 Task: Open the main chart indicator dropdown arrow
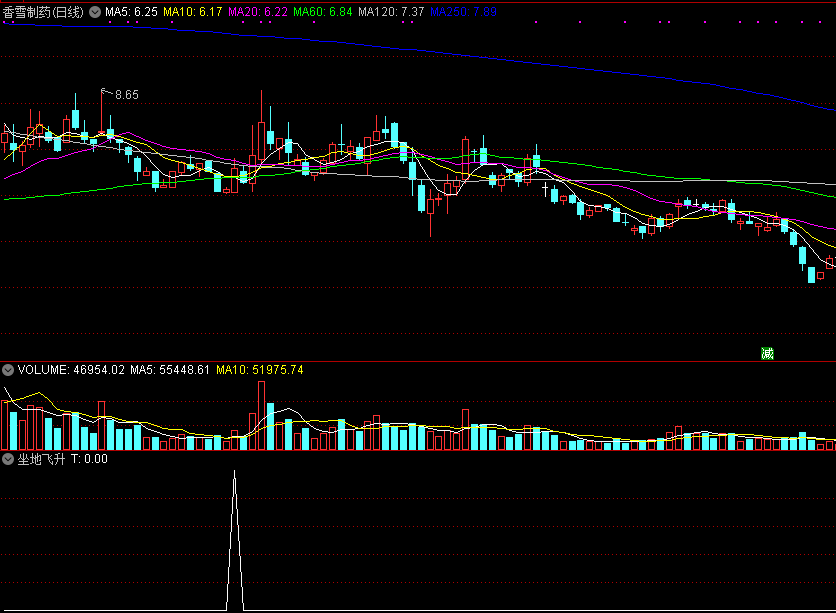(95, 12)
